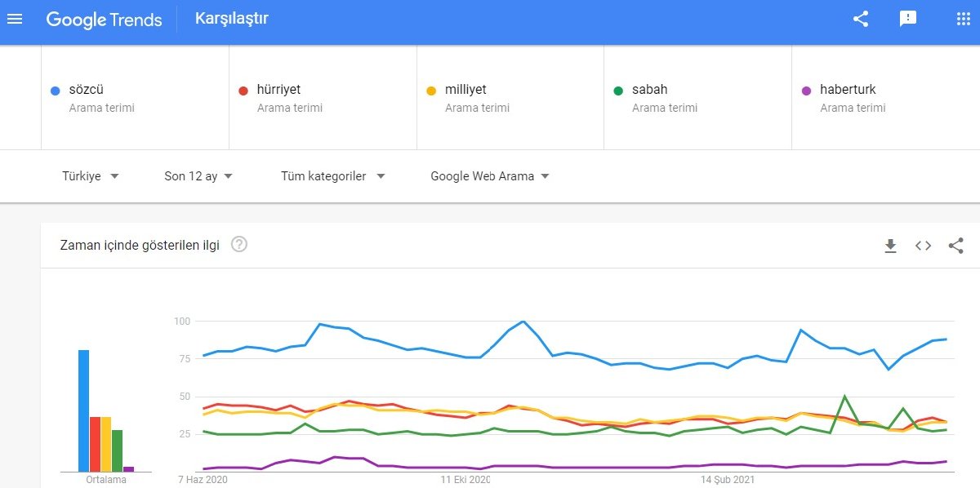980x488 pixels.
Task: Open the send feedback icon
Action: coord(908,19)
